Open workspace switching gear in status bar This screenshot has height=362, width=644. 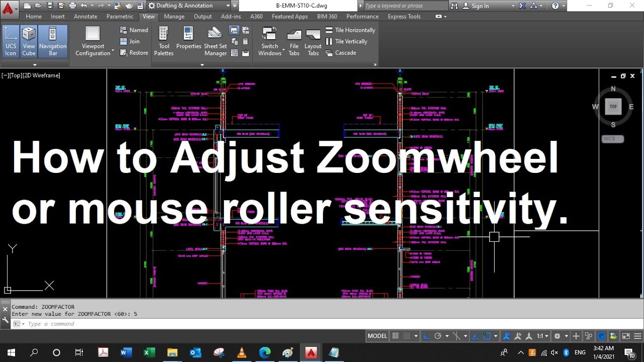tap(557, 336)
